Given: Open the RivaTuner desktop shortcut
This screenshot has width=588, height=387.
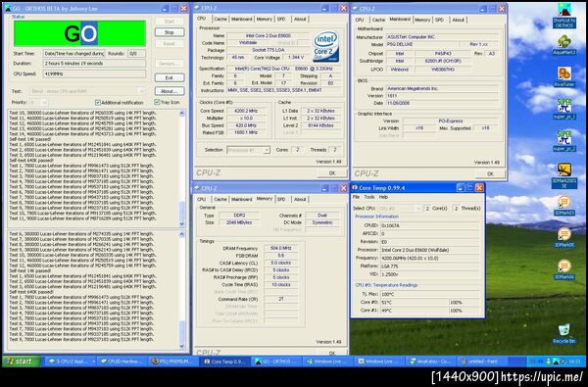Looking at the screenshot, I should (564, 76).
